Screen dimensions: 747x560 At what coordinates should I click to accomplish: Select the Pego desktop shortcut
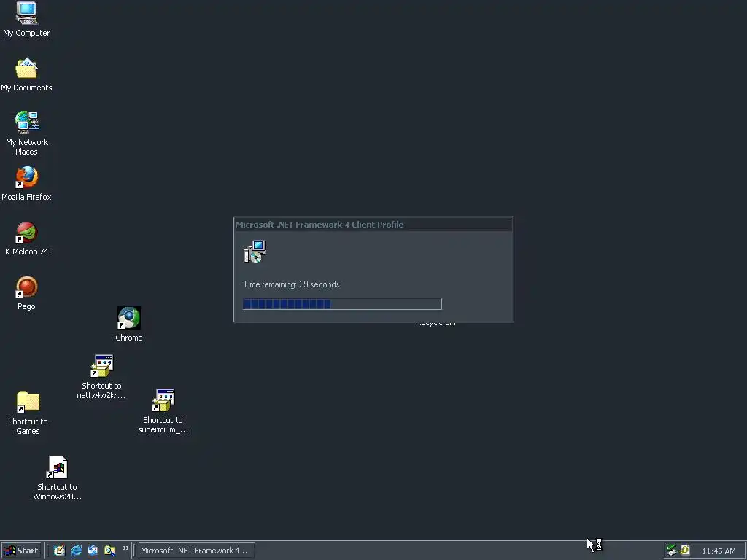26,293
